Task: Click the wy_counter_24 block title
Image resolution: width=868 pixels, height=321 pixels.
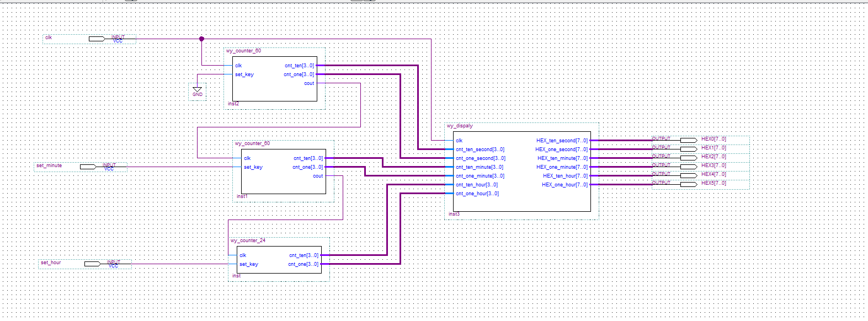Action: click(248, 240)
